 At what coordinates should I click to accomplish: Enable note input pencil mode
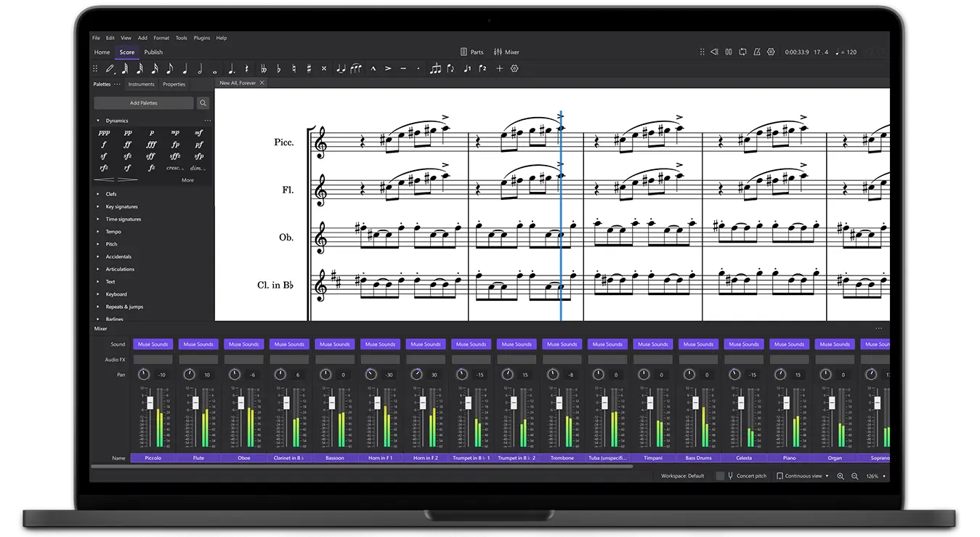click(x=110, y=68)
